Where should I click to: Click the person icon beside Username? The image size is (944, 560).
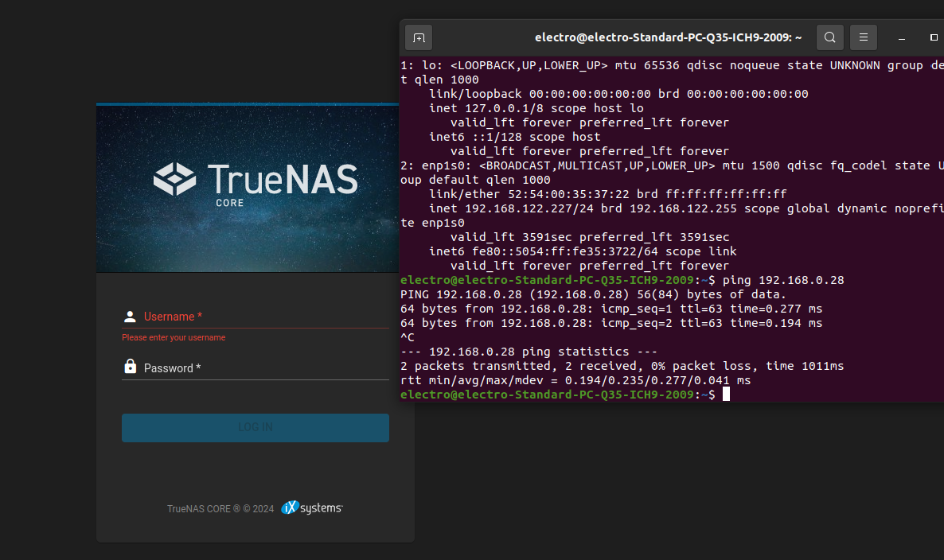coord(130,317)
